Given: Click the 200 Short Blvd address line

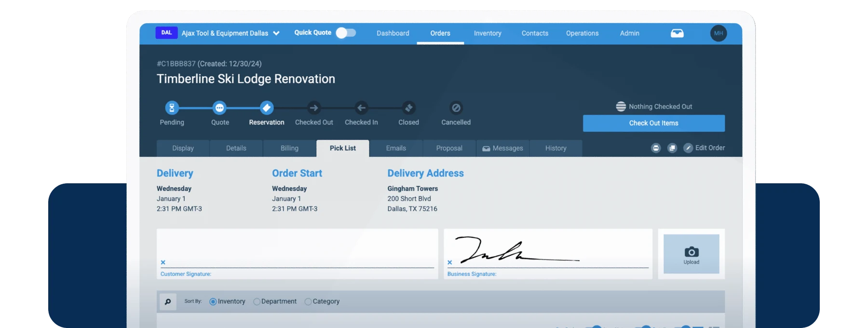Looking at the screenshot, I should tap(409, 199).
